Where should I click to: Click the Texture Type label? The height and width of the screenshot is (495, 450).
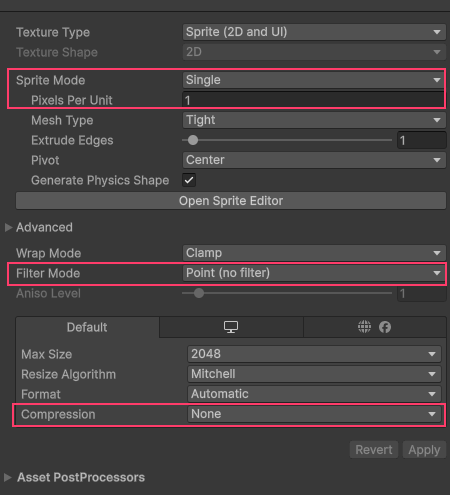pyautogui.click(x=53, y=32)
